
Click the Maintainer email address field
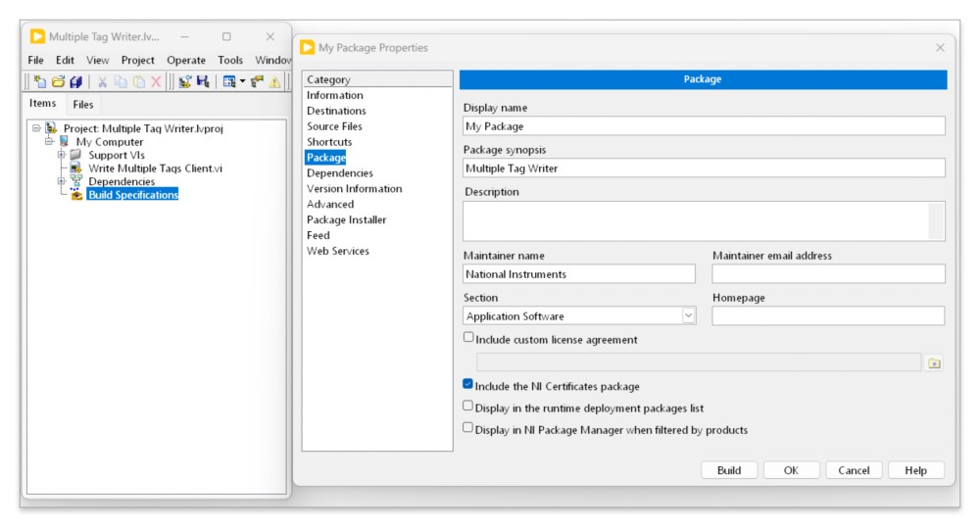828,273
